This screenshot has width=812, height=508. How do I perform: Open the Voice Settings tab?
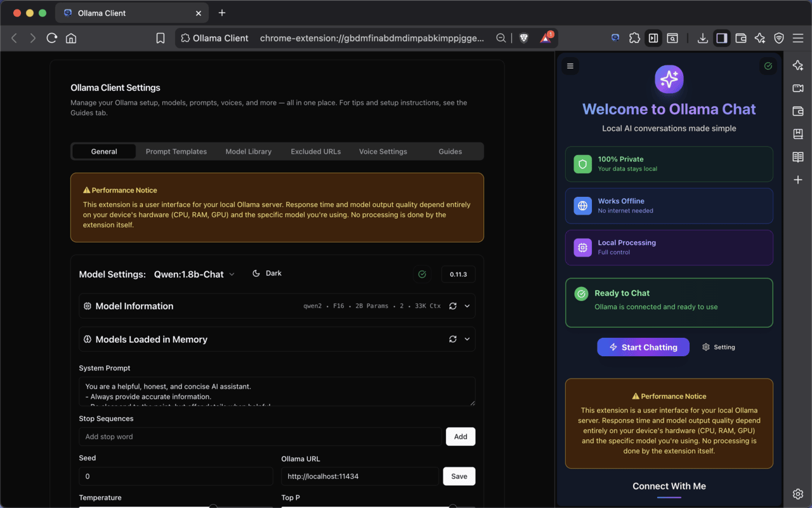pyautogui.click(x=383, y=152)
